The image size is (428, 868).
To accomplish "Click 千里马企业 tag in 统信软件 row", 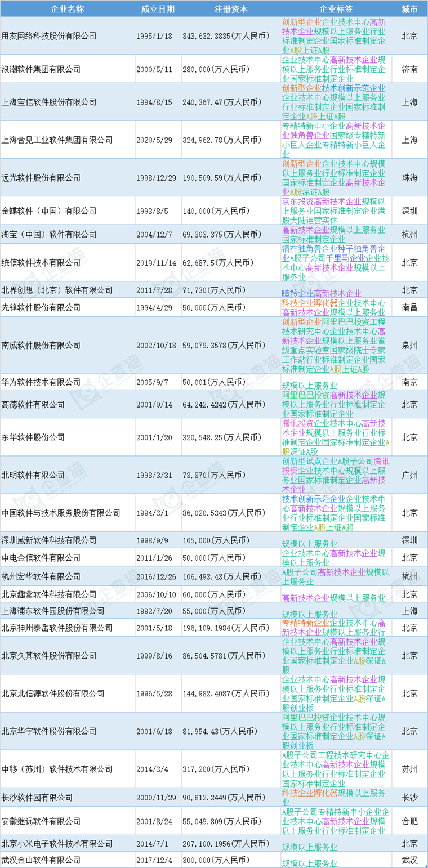I will pyautogui.click(x=345, y=258).
